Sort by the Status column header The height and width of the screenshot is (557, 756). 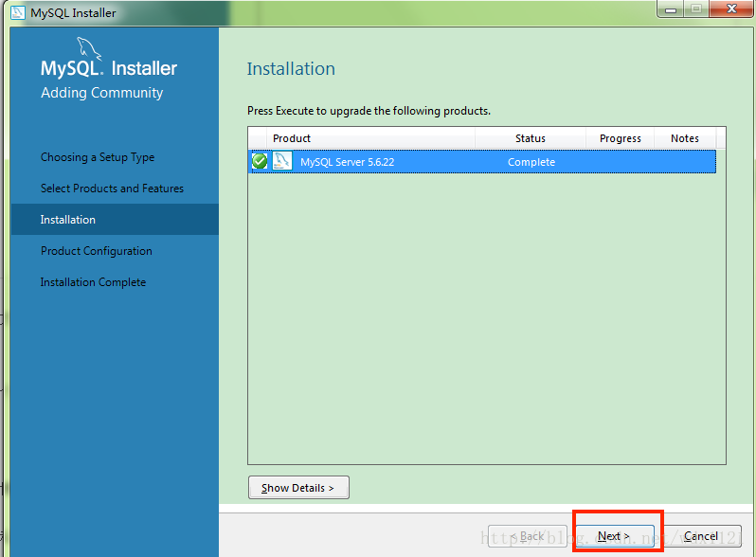[531, 138]
